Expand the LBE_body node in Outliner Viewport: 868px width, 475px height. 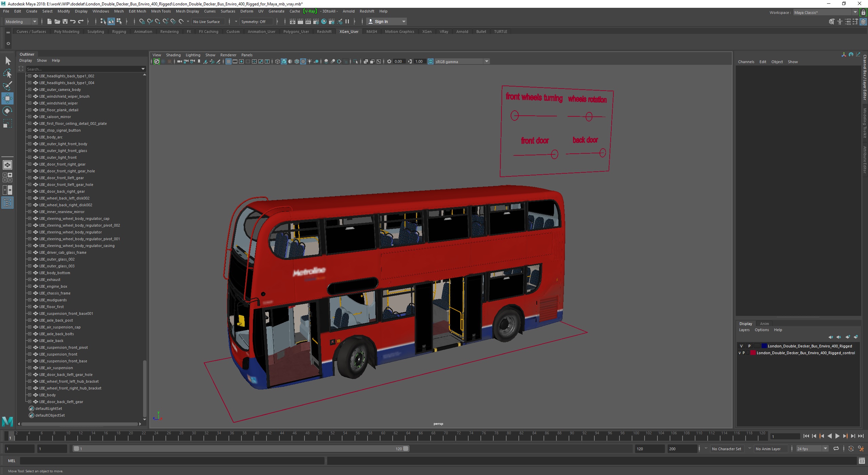29,395
